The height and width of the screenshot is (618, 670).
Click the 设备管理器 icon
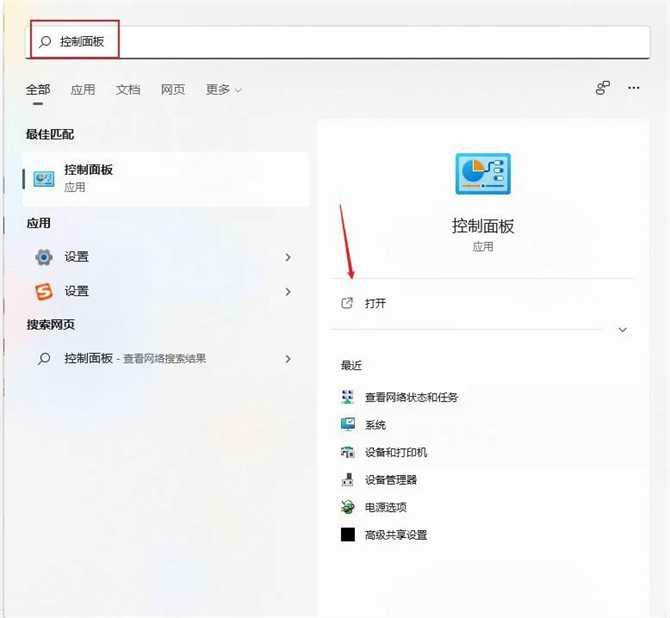pyautogui.click(x=347, y=480)
